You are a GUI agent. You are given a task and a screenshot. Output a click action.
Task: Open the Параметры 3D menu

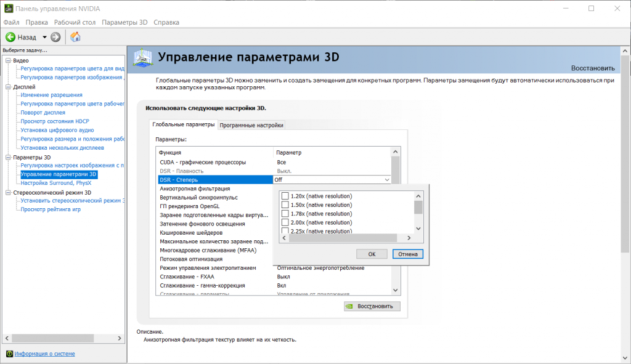(x=124, y=22)
